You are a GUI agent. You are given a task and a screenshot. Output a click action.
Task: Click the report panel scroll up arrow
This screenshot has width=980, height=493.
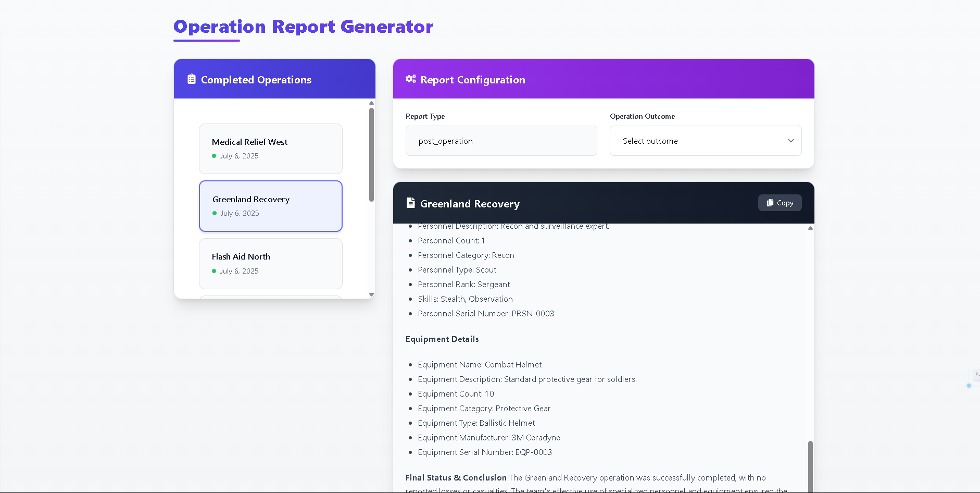pyautogui.click(x=810, y=228)
